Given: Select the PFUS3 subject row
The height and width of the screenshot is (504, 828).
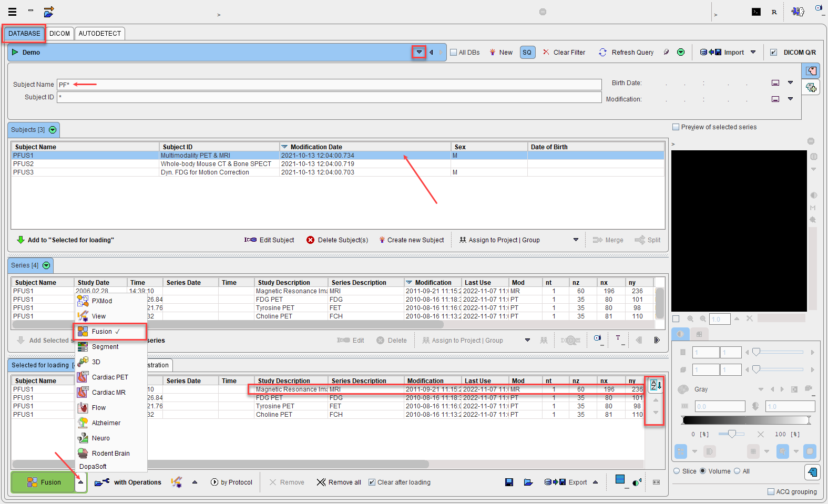Looking at the screenshot, I should click(x=338, y=172).
